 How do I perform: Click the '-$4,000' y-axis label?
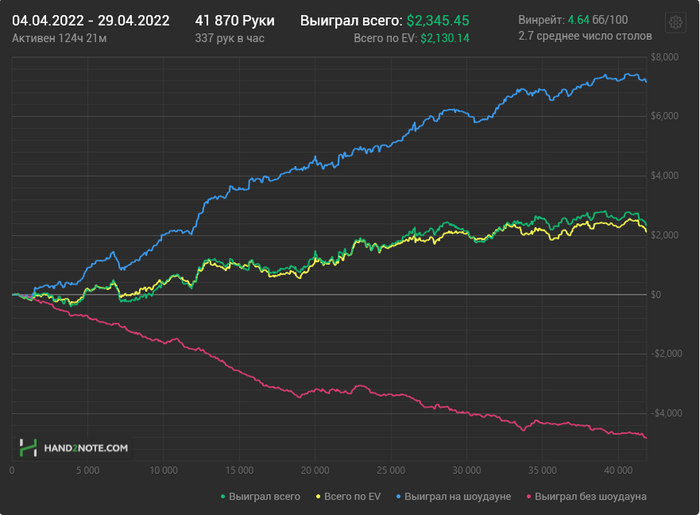666,413
